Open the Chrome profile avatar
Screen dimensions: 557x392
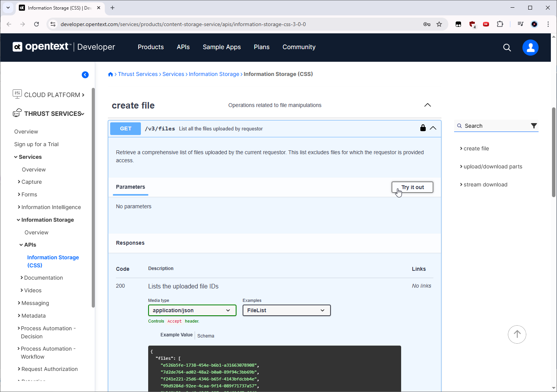[x=534, y=24]
